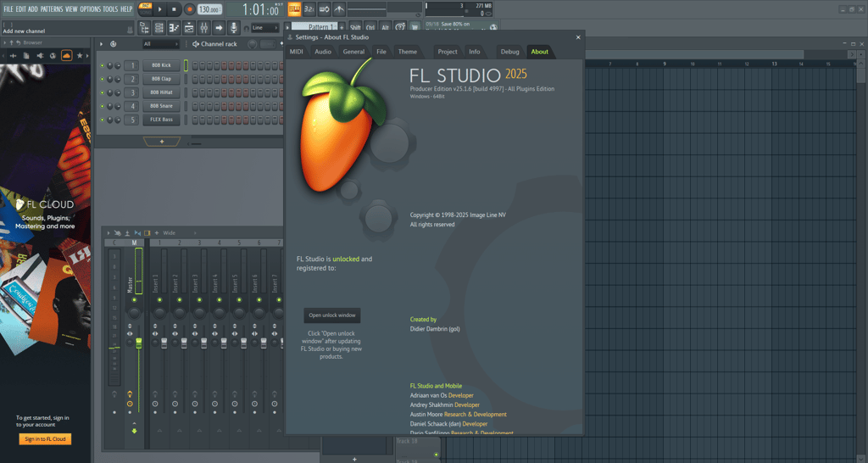Toggle the metronome icon in toolbar

tap(339, 8)
